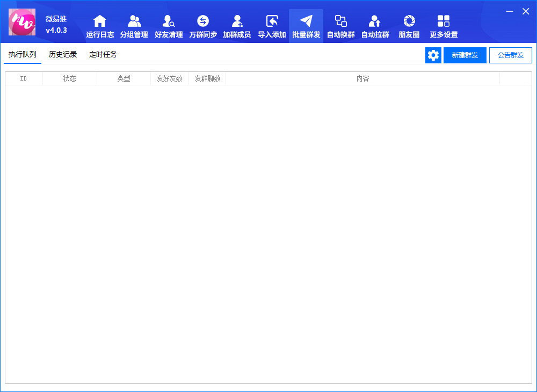This screenshot has height=392, width=537.
Task: Open the 导入添加 import icon
Action: 272,21
